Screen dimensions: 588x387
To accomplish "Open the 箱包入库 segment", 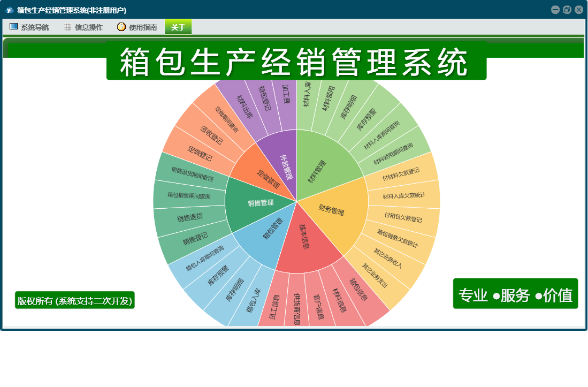I will click(x=253, y=299).
